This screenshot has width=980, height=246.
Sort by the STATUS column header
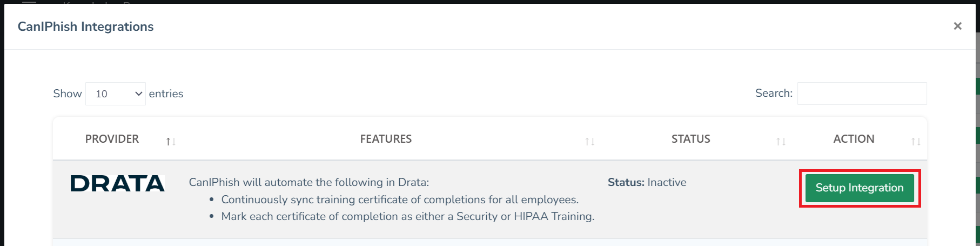(690, 139)
